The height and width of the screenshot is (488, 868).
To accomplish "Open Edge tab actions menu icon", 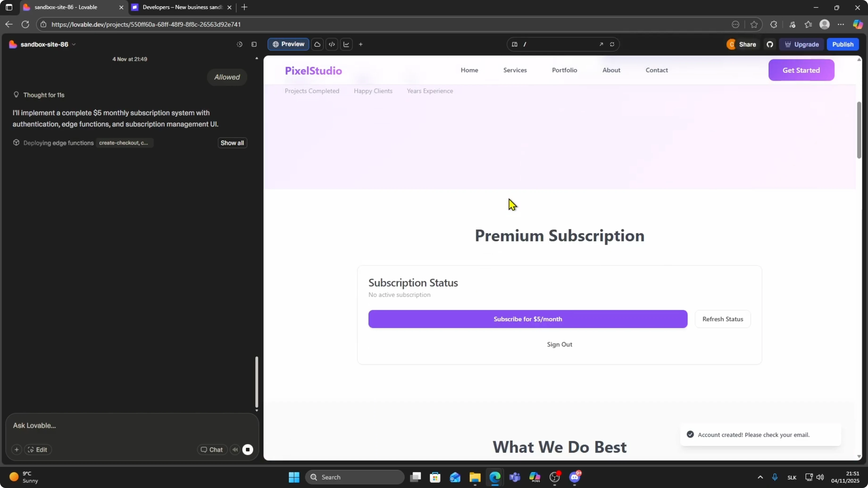I will 9,7.
